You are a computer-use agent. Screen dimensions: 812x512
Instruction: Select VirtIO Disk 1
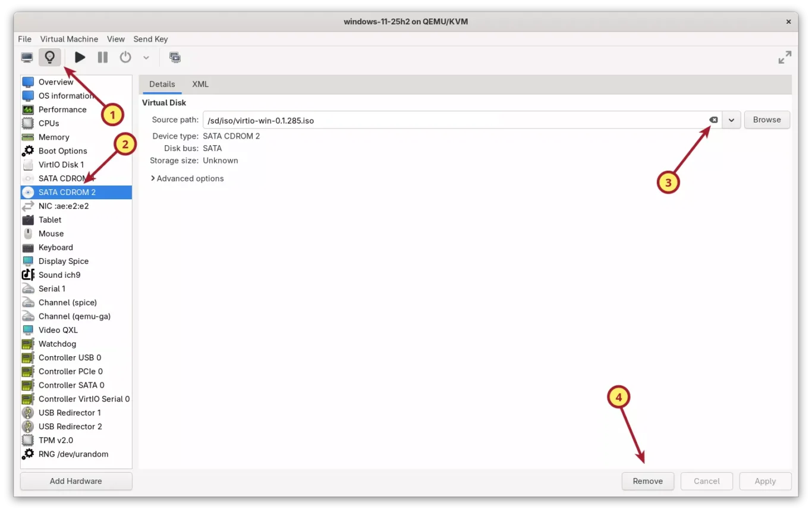click(x=76, y=165)
